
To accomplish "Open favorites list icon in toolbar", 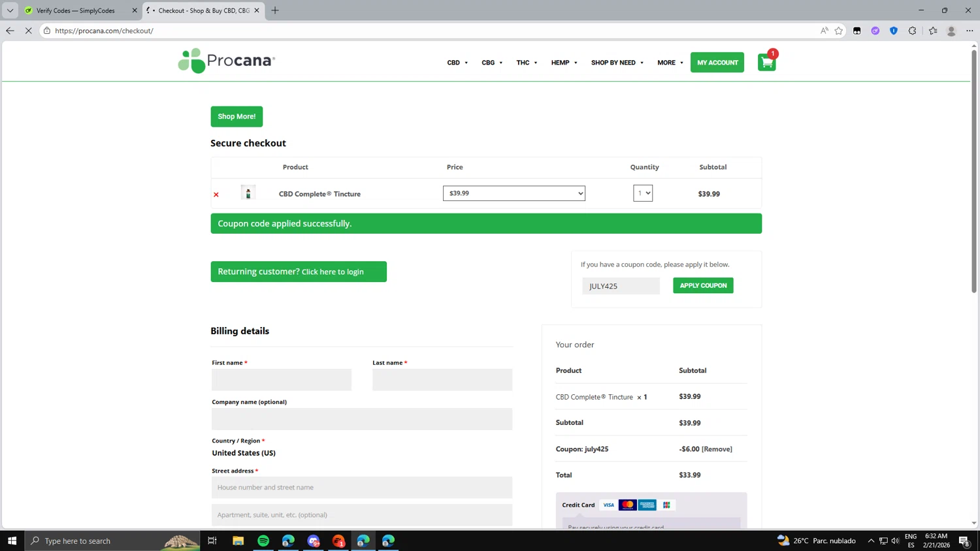I will 933,31.
